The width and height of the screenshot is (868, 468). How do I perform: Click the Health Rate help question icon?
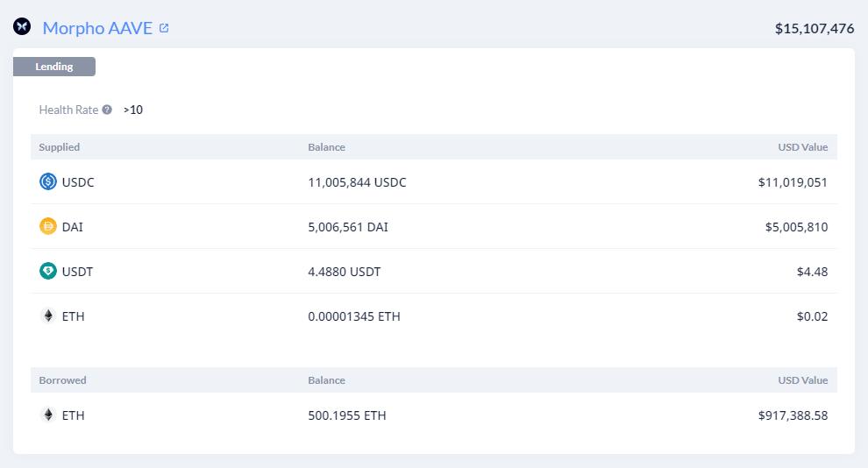[x=107, y=110]
